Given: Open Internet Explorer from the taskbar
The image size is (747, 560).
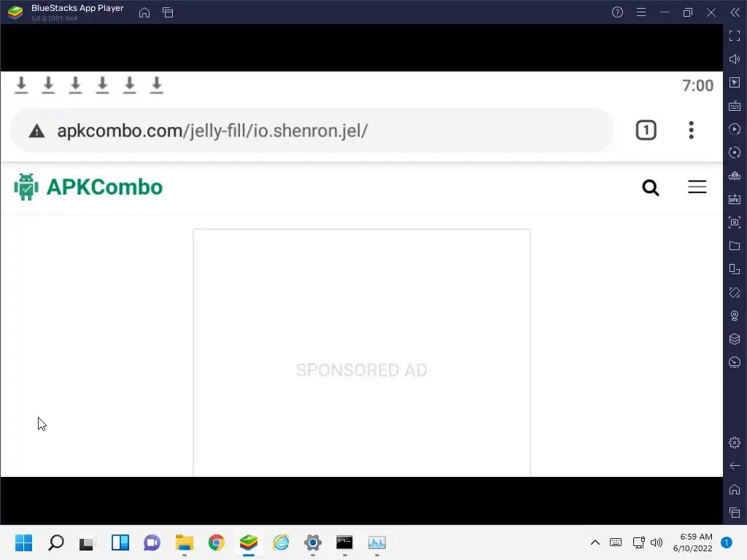Looking at the screenshot, I should coord(281,542).
